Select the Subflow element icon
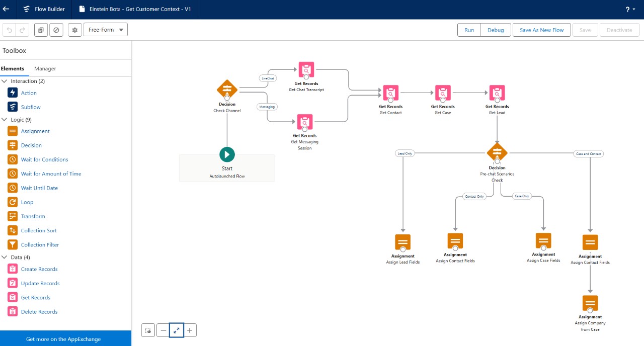Viewport: 644px width, 346px height. (x=13, y=107)
